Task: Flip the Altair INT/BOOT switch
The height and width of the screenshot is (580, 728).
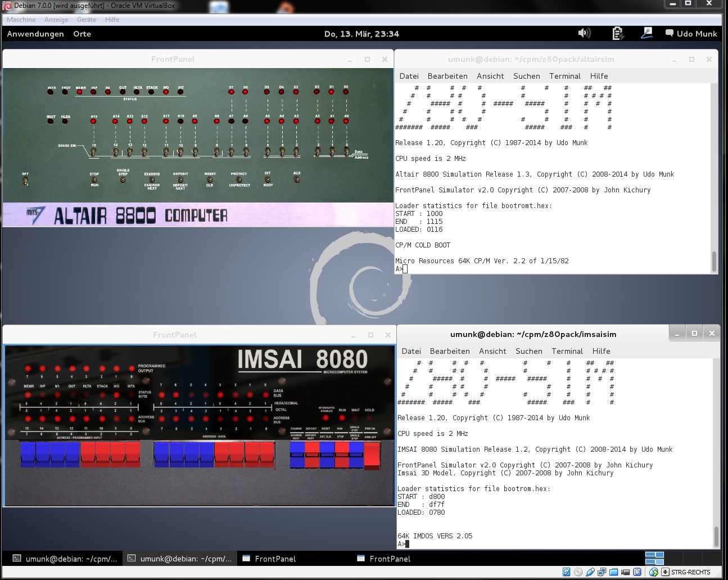Action: [268, 179]
